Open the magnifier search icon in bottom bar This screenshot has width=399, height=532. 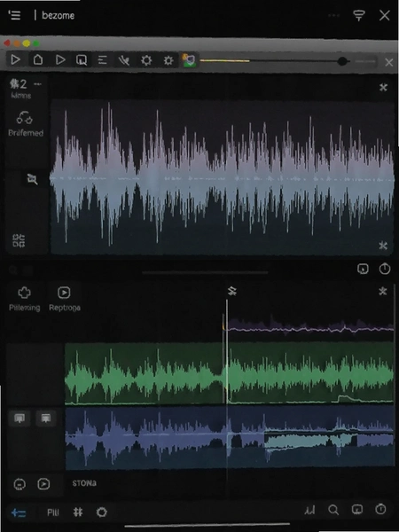pos(333,510)
